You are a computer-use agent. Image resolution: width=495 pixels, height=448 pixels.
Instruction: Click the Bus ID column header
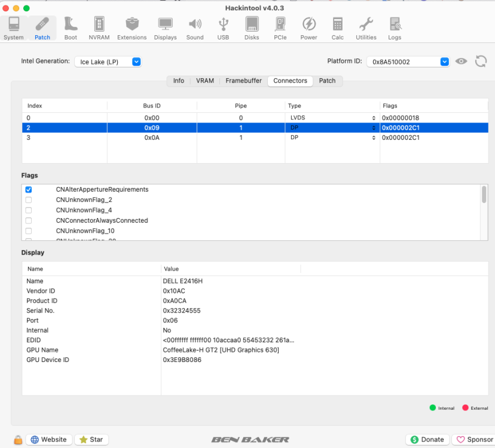coord(152,106)
